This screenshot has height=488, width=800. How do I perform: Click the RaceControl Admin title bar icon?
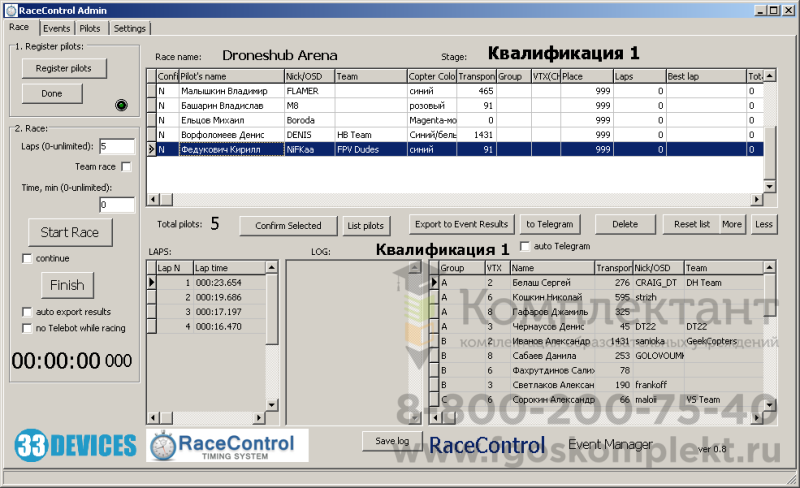pos(11,10)
